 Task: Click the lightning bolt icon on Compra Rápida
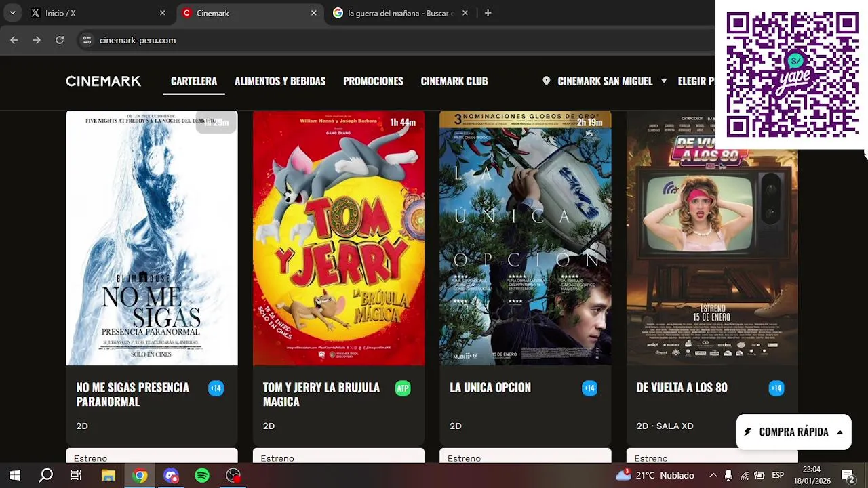[748, 432]
